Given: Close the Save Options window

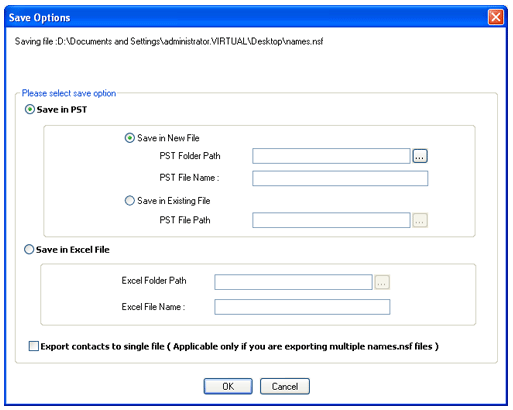Looking at the screenshot, I should 496,17.
